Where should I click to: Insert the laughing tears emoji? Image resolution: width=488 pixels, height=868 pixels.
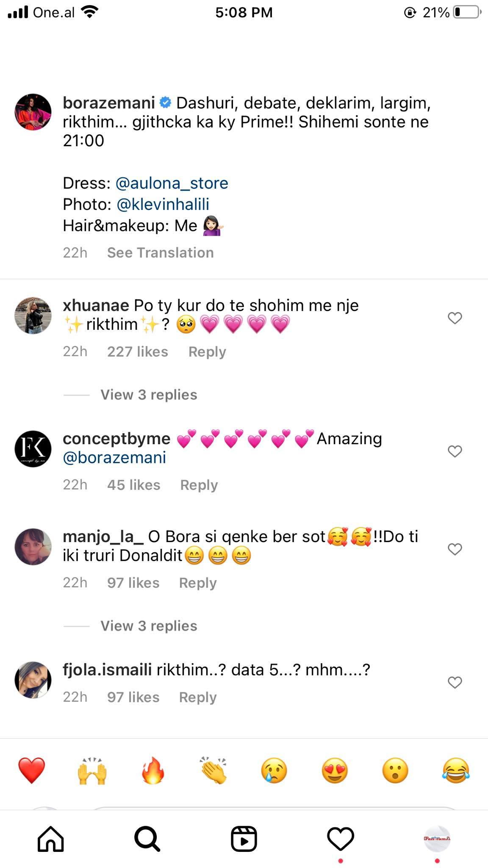[456, 770]
